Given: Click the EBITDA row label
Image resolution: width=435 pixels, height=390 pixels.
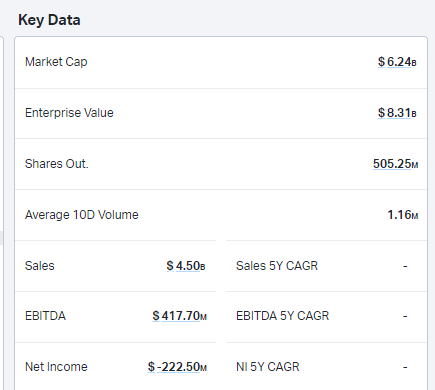Looking at the screenshot, I should tap(45, 316).
